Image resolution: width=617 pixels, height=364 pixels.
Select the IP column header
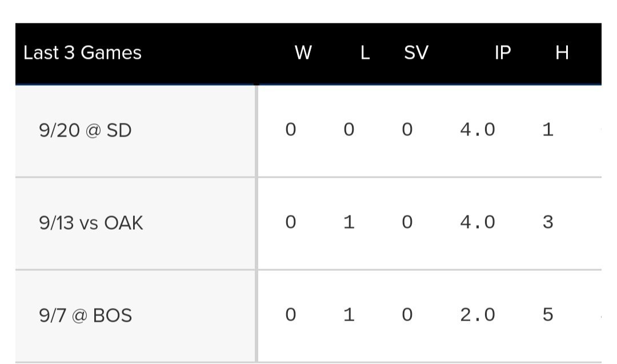pos(503,53)
